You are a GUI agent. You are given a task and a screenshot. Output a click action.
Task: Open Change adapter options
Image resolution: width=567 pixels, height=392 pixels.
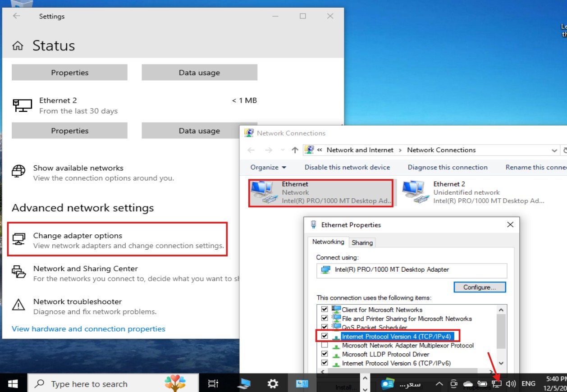tap(118, 240)
